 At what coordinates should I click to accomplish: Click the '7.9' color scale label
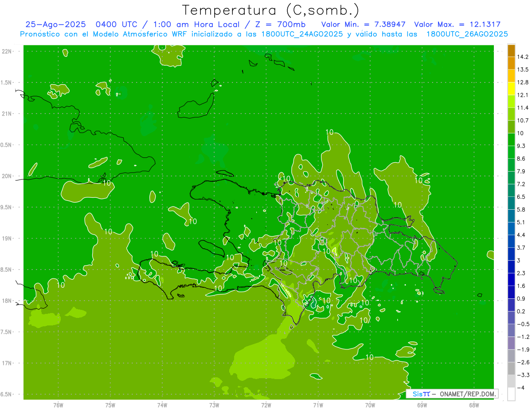(521, 171)
